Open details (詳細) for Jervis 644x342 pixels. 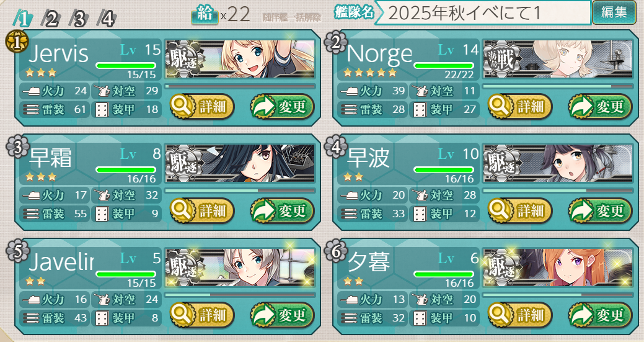click(x=201, y=107)
